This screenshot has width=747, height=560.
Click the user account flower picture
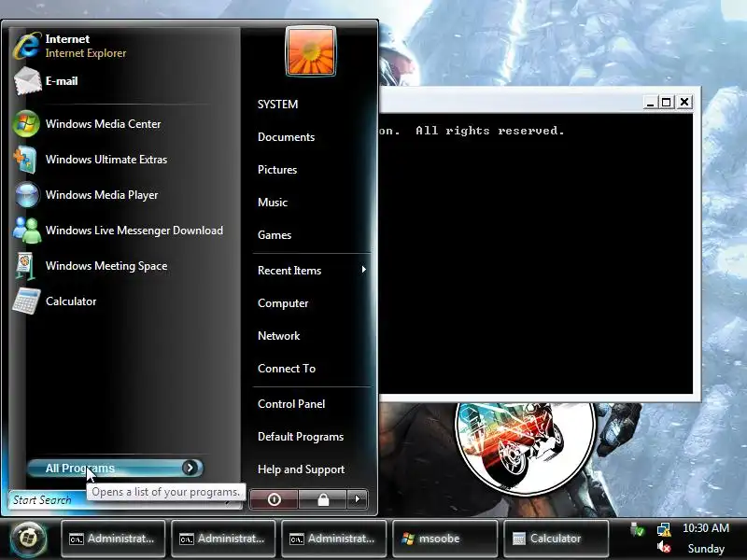click(x=311, y=51)
